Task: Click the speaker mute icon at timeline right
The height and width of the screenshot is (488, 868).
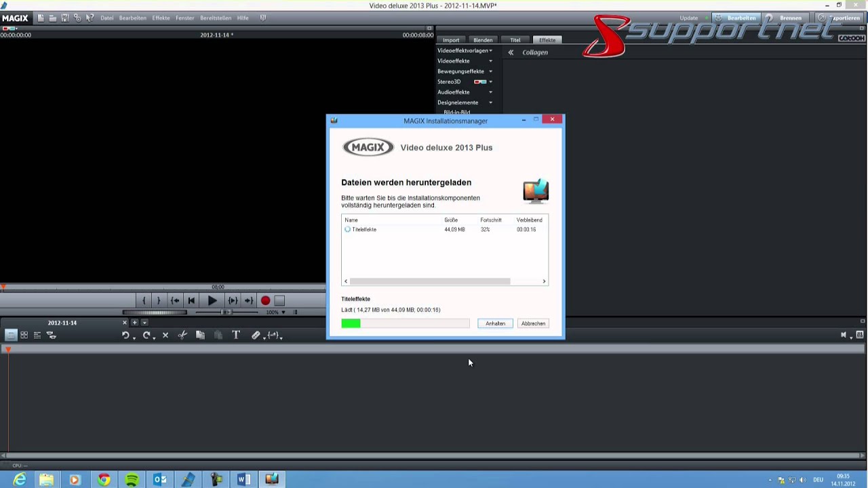Action: (844, 335)
